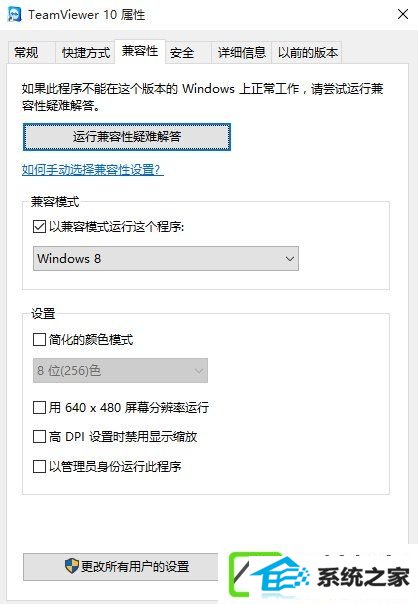Enable 高 DPI 设置时禁用显示缩放 checkbox

click(x=39, y=436)
